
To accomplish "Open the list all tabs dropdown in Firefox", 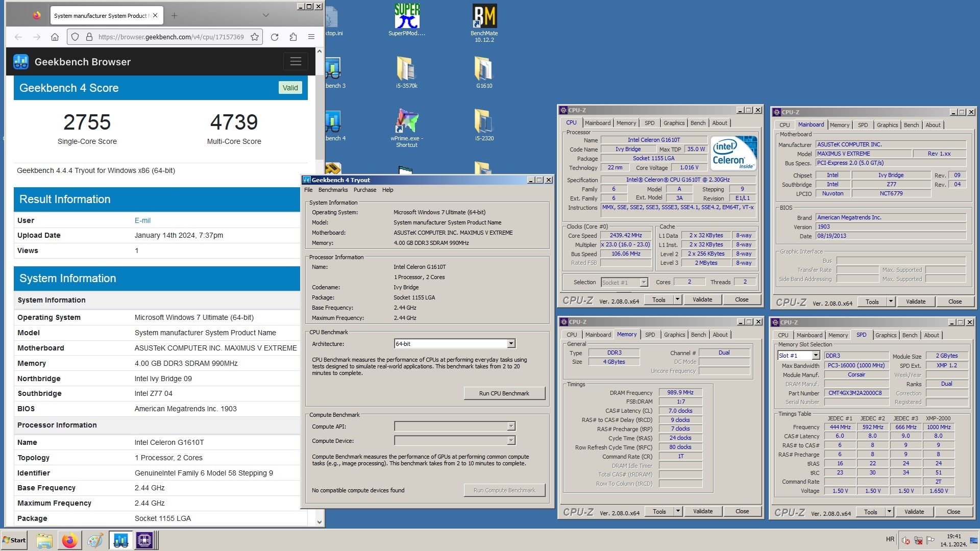I will coord(266,15).
